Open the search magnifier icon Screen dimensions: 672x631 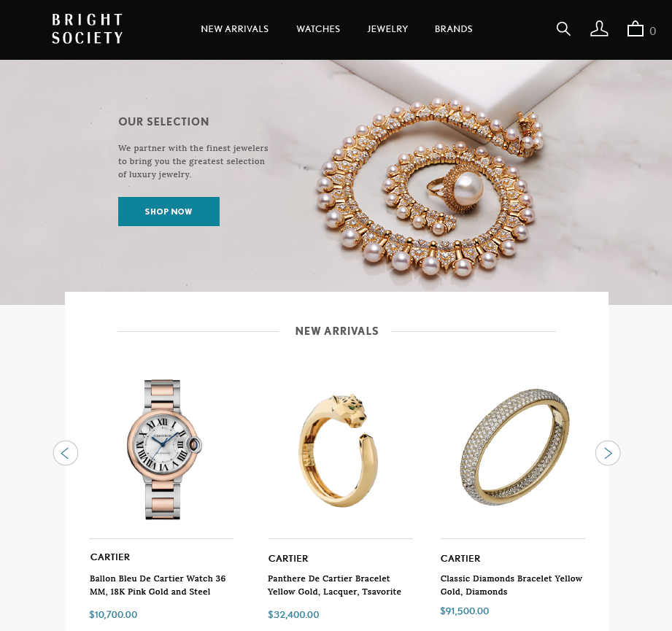click(x=563, y=29)
